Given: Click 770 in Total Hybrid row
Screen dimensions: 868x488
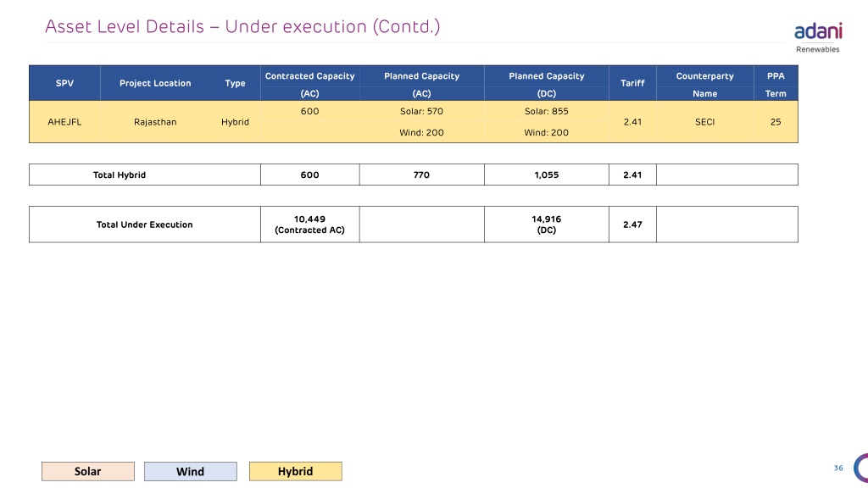Looking at the screenshot, I should pyautogui.click(x=422, y=175).
